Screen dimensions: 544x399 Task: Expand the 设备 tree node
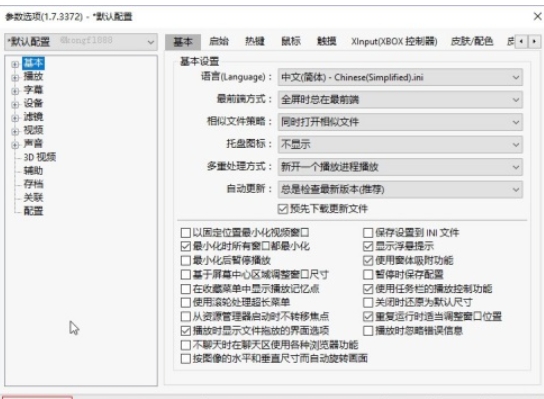click(15, 104)
